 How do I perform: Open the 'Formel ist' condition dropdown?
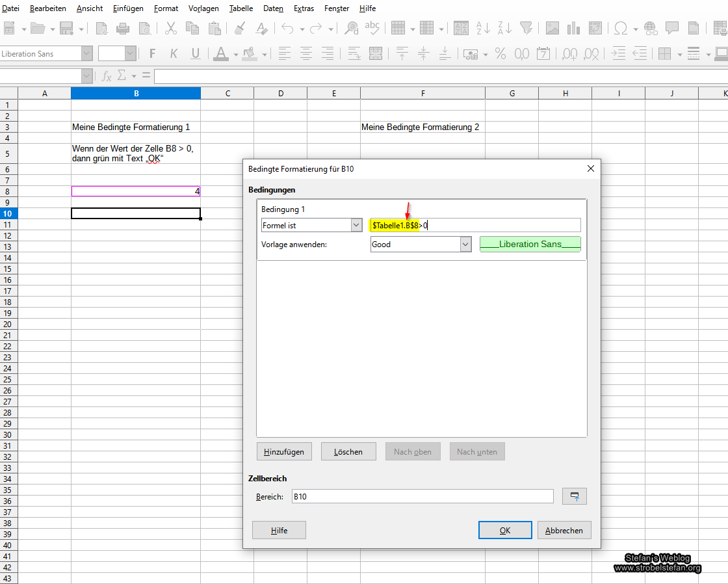(x=356, y=224)
